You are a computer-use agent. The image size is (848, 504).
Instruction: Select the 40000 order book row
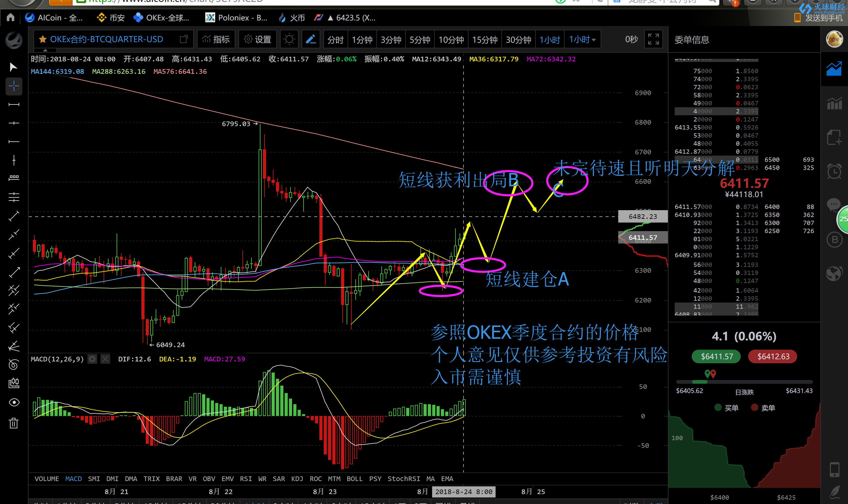tap(716, 111)
